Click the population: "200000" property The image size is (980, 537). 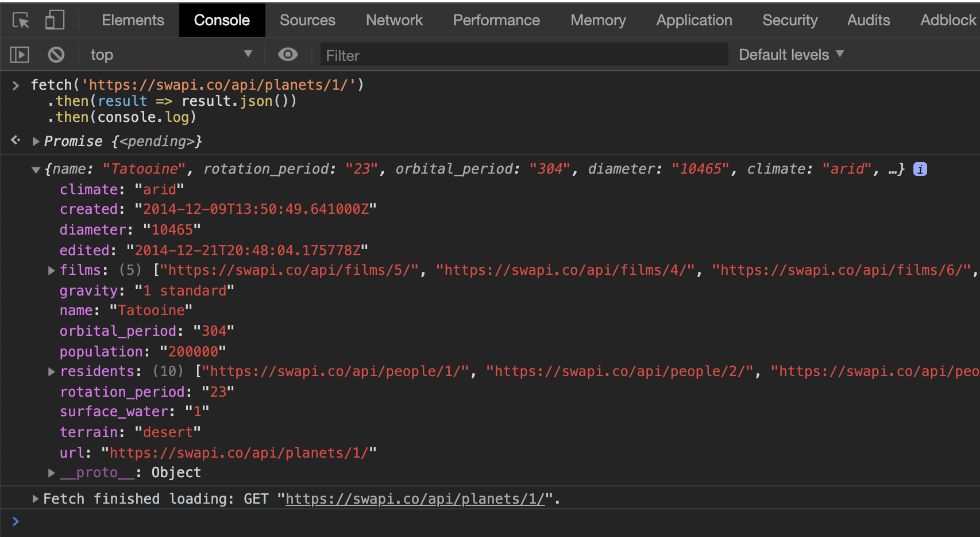click(x=142, y=352)
